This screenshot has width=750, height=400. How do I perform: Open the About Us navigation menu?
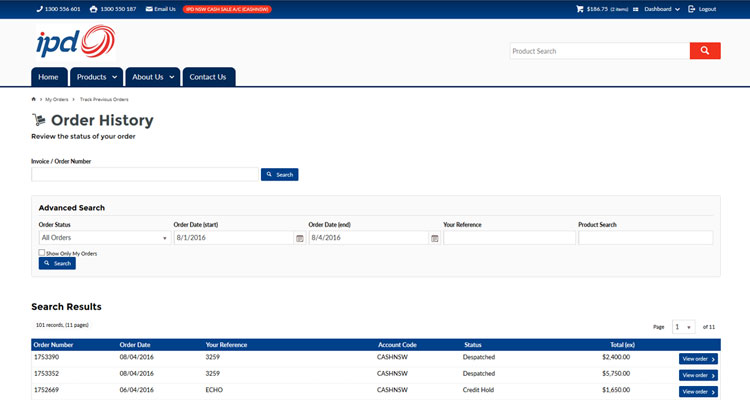pos(153,77)
